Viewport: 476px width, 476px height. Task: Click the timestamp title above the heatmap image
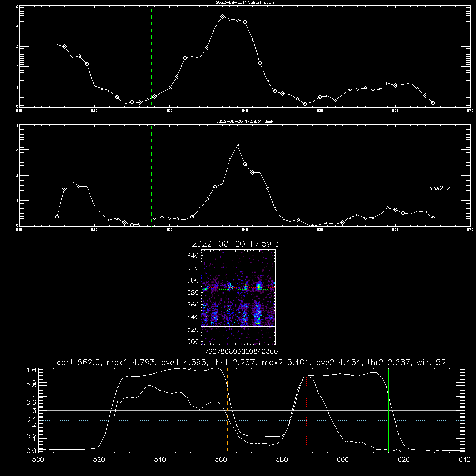click(238, 244)
